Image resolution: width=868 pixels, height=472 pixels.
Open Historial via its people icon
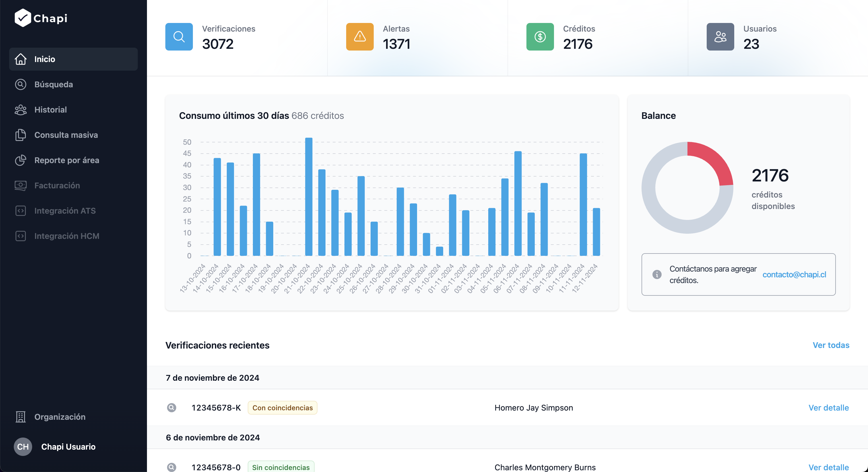pos(21,110)
